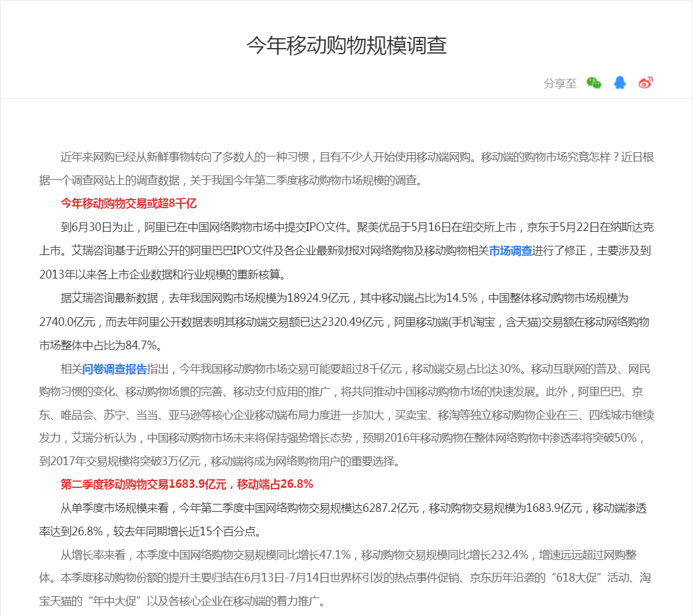The height and width of the screenshot is (616, 693).
Task: Click the paragraph starting 近年来网购已经从新鲜事物
Action: [x=346, y=169]
